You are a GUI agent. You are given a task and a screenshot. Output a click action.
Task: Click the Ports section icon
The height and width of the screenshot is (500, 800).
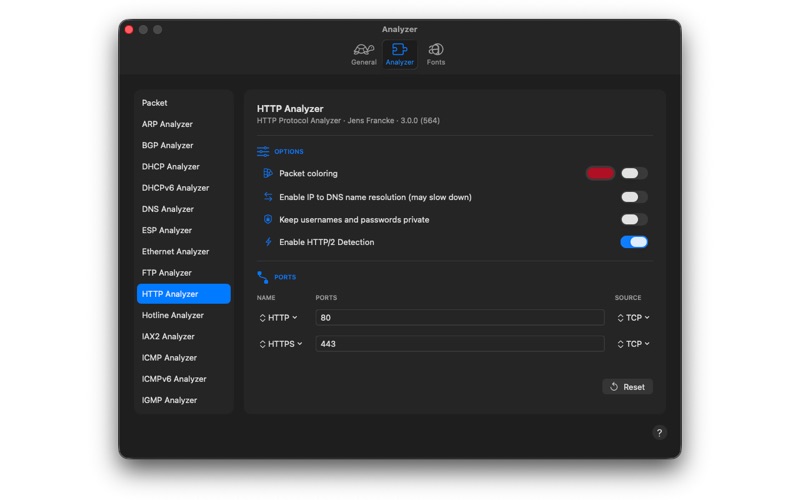[x=263, y=277]
